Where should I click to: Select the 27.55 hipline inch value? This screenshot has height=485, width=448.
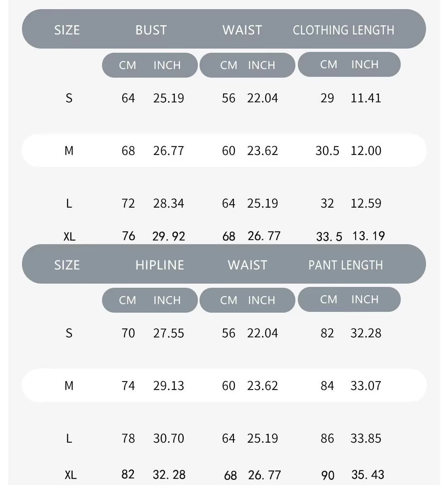coord(168,333)
